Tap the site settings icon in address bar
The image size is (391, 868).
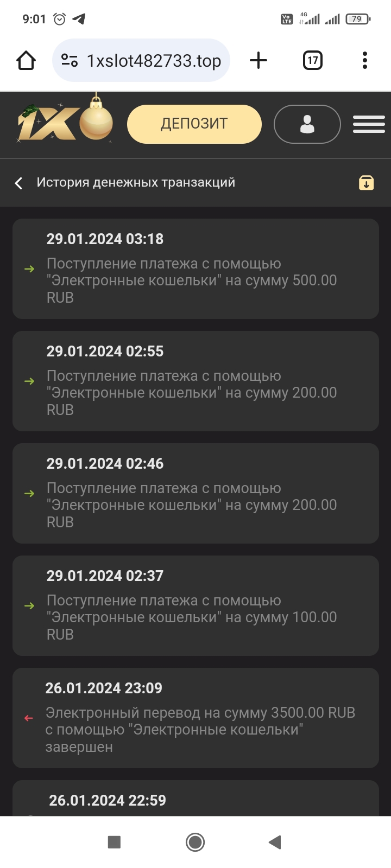tap(70, 60)
